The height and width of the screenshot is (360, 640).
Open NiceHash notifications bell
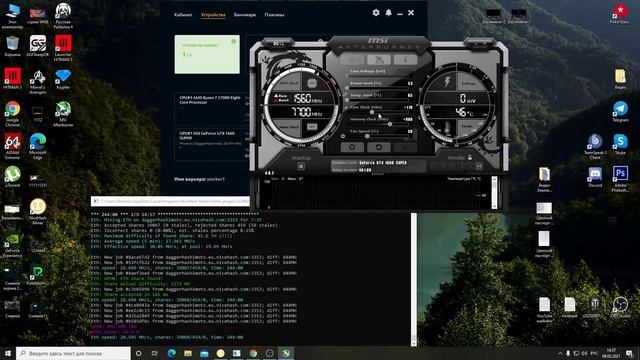389,13
